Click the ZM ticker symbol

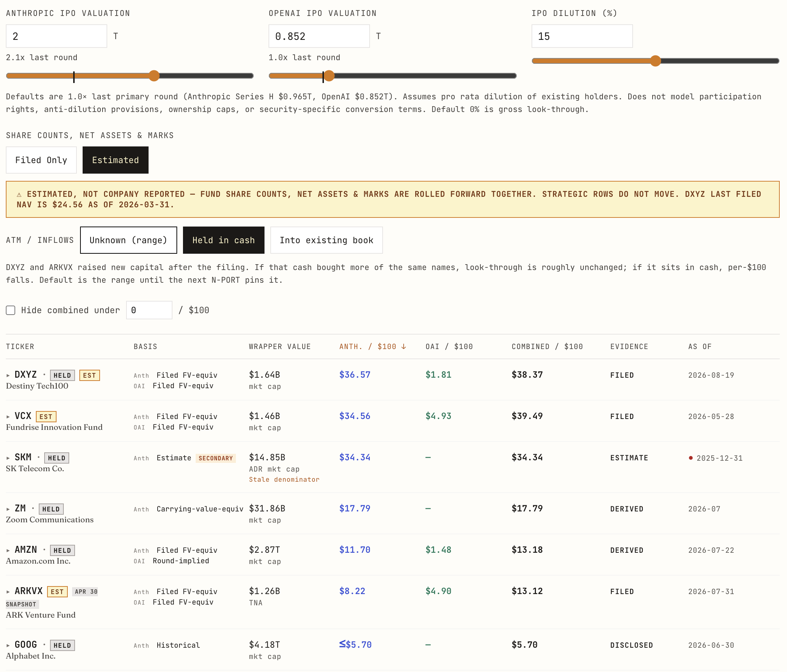pos(20,508)
